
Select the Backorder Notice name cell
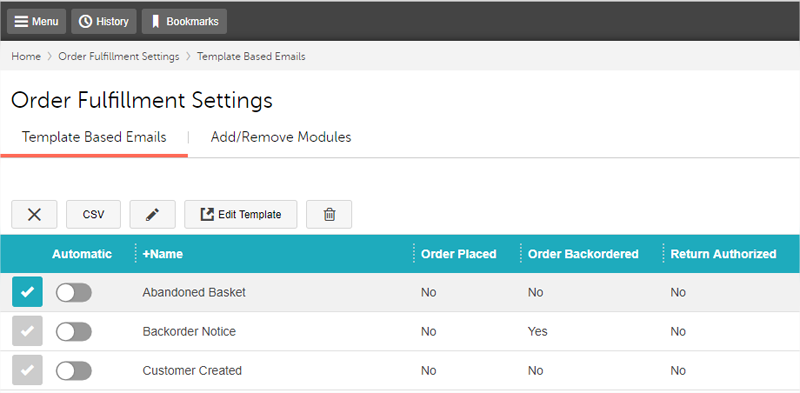189,332
